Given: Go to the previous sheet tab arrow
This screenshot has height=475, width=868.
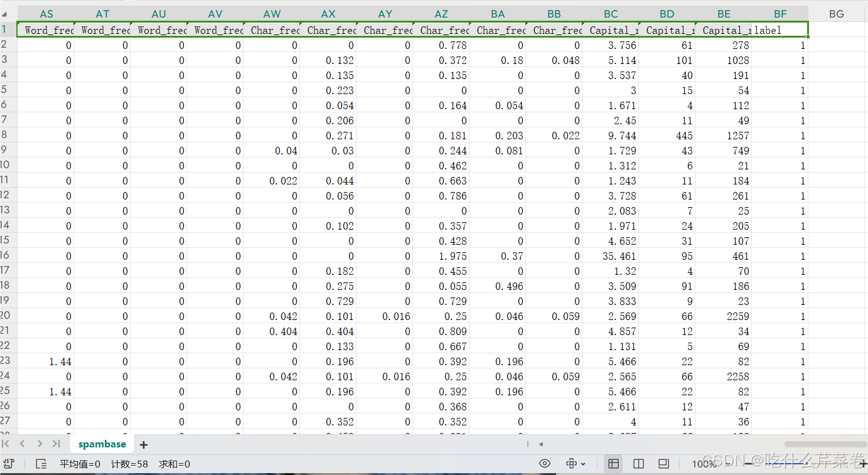Looking at the screenshot, I should point(23,444).
